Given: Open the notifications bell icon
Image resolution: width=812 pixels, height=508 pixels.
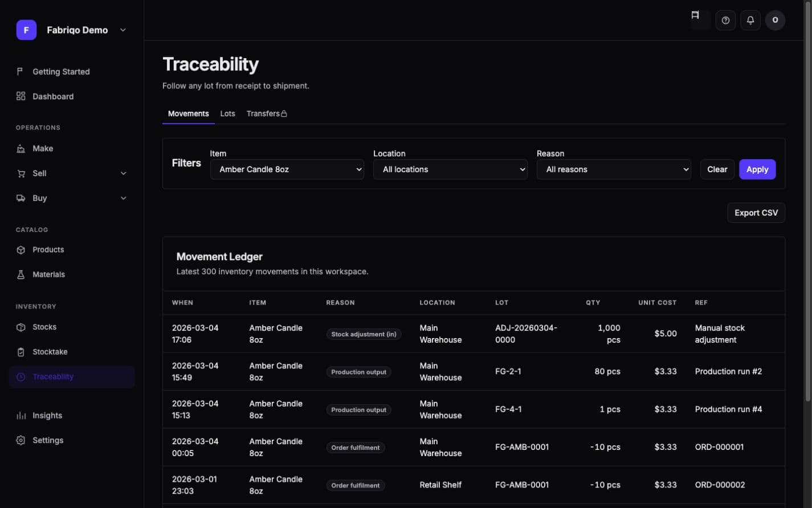Looking at the screenshot, I should (750, 21).
